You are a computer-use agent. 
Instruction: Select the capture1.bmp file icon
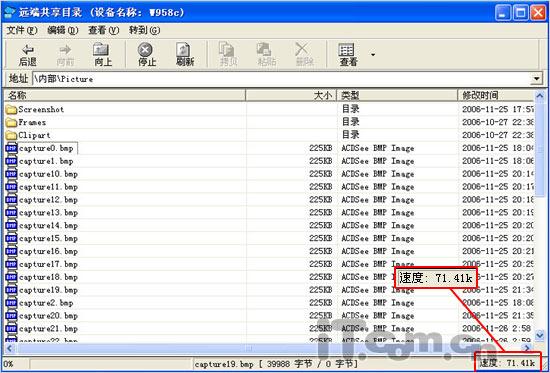coord(12,161)
